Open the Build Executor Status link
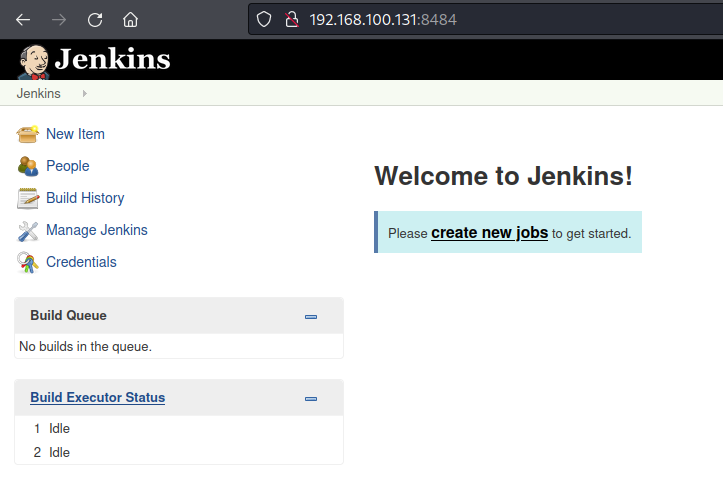The height and width of the screenshot is (492, 723). coord(97,398)
